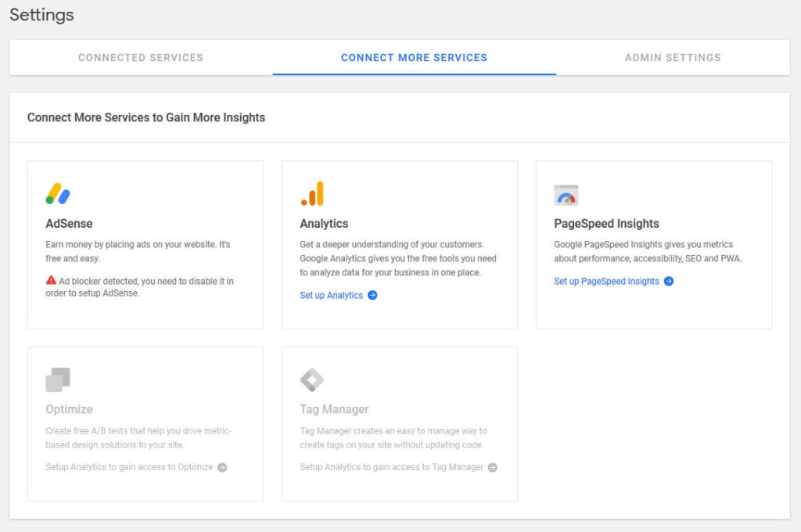Click the Ad blocker detected warning message
Screen dimensions: 801x532
click(x=139, y=286)
